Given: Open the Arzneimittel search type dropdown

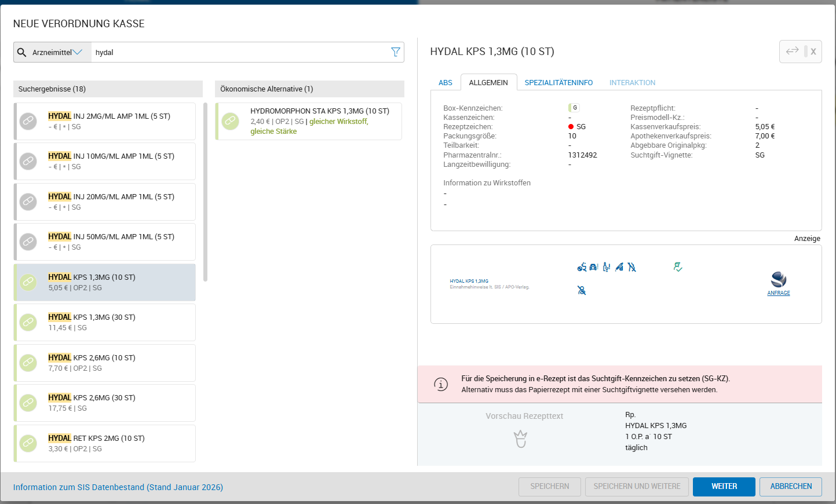Looking at the screenshot, I should (57, 52).
